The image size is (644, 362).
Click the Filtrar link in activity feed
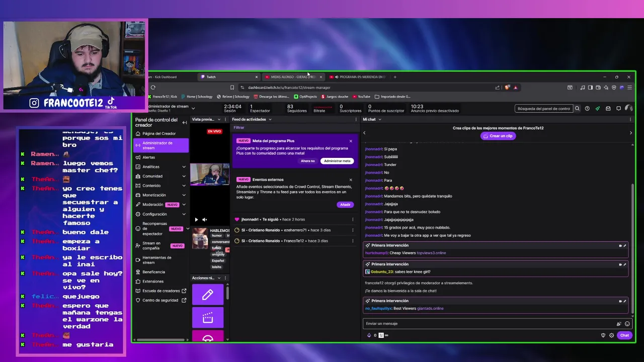[x=239, y=128]
